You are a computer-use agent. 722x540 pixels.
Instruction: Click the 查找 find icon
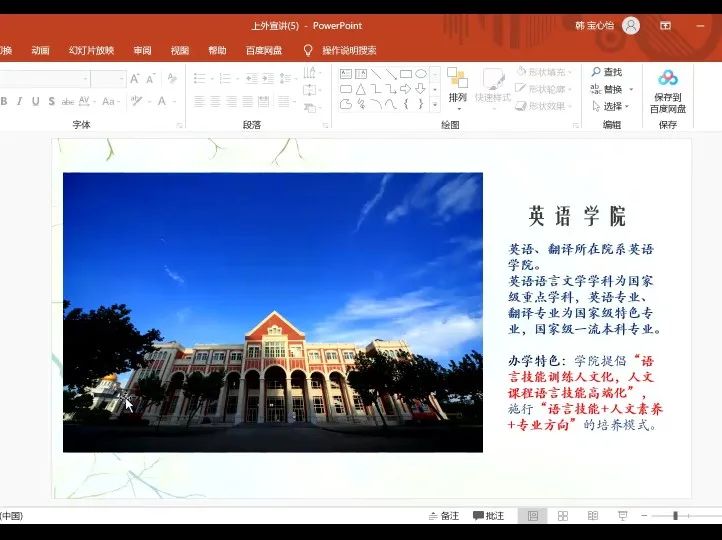(x=596, y=72)
